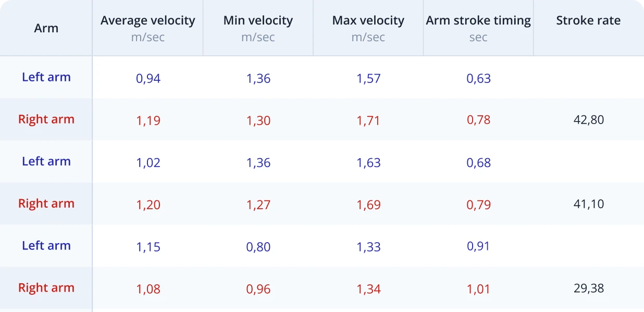Click the stroke rate value 41,10
The height and width of the screenshot is (312, 644).
pos(588,204)
